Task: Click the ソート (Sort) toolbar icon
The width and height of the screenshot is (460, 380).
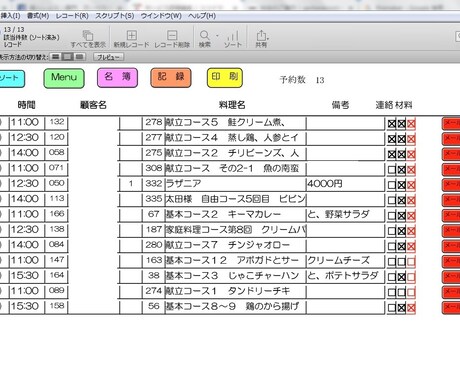Action: pyautogui.click(x=233, y=39)
